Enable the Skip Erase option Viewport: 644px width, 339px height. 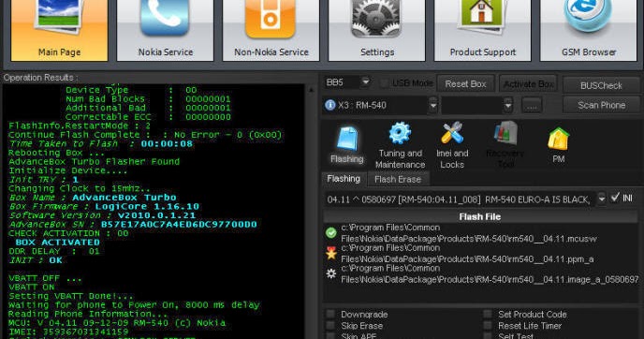coord(330,326)
